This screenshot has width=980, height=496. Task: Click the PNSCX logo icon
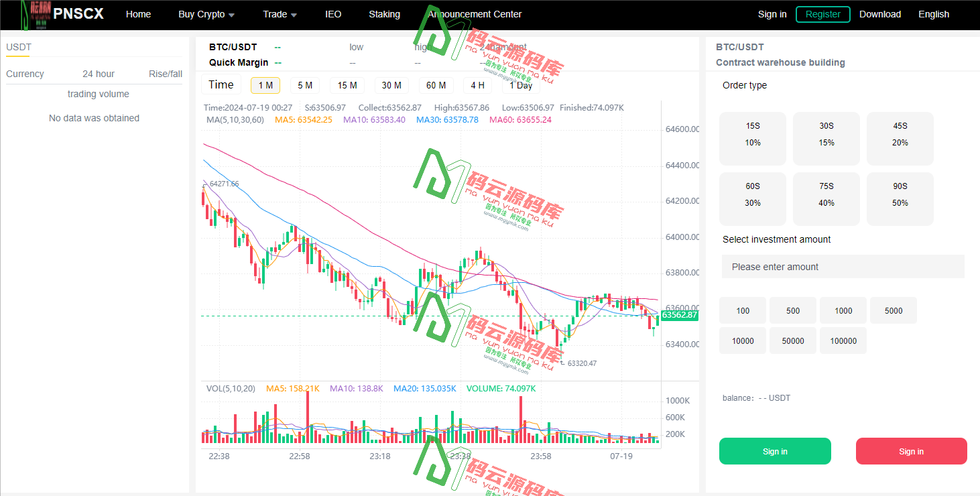[35, 14]
